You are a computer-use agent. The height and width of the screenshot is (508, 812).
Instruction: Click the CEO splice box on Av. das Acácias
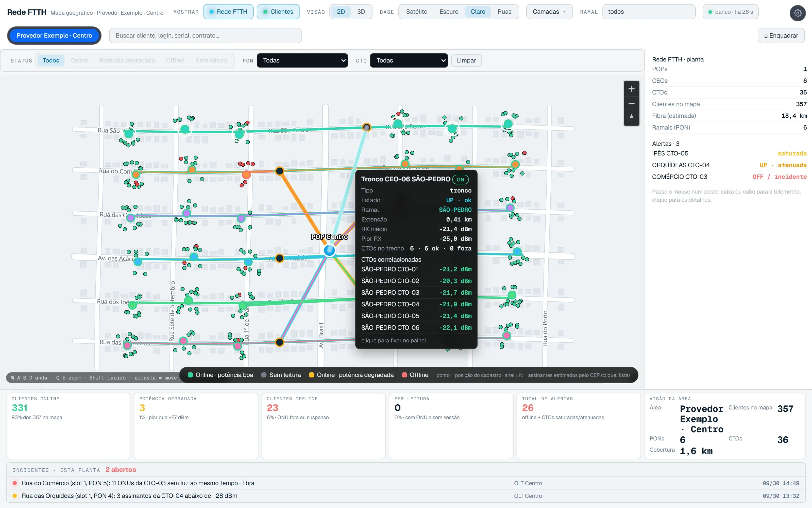(279, 258)
